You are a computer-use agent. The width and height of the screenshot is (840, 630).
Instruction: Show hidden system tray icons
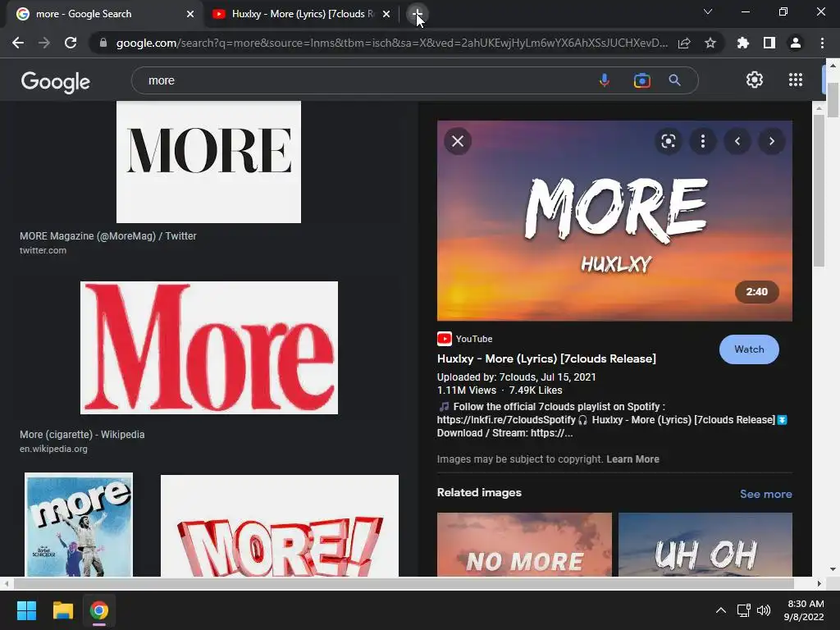point(721,610)
